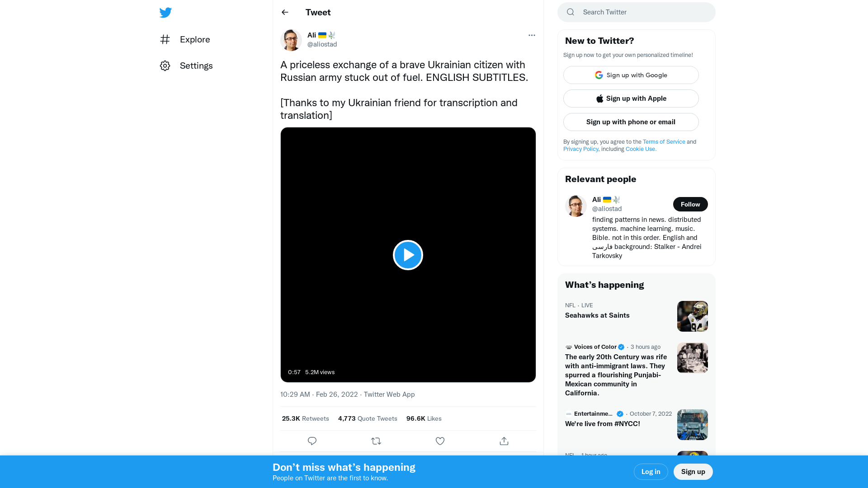Viewport: 868px width, 488px height.
Task: Click the Entertainment account avatar icon
Action: click(x=569, y=414)
